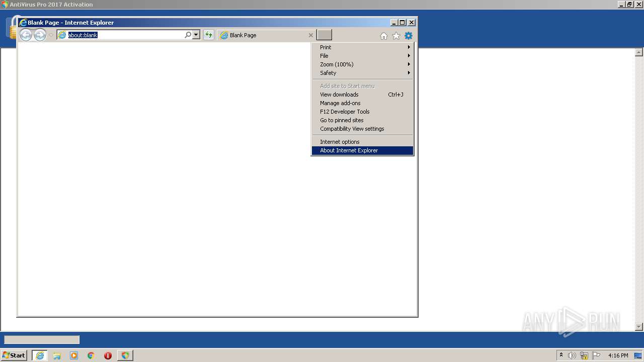
Task: Open Favorites star icon
Action: pos(396,36)
